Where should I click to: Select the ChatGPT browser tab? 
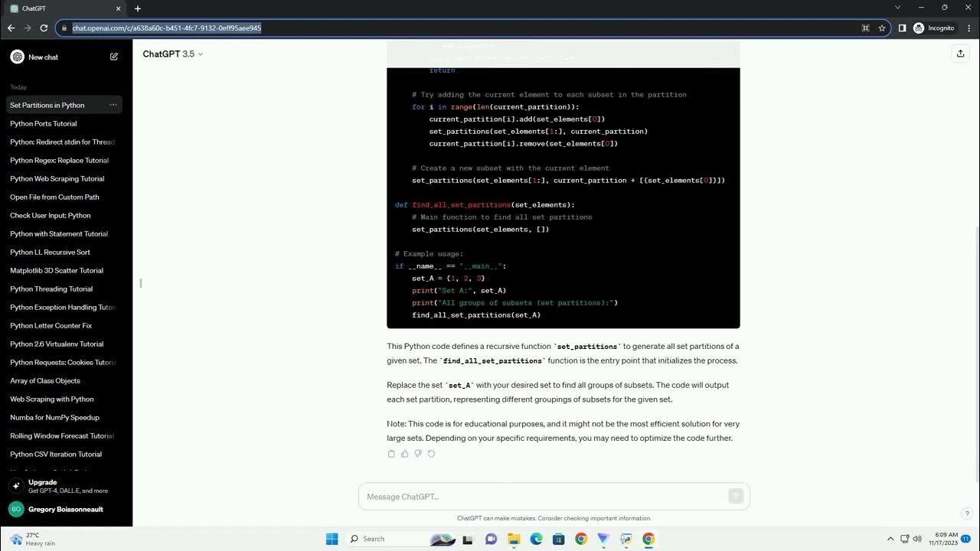(66, 8)
